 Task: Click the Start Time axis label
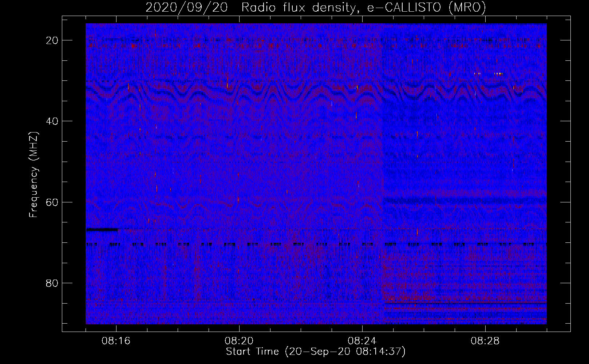click(316, 352)
